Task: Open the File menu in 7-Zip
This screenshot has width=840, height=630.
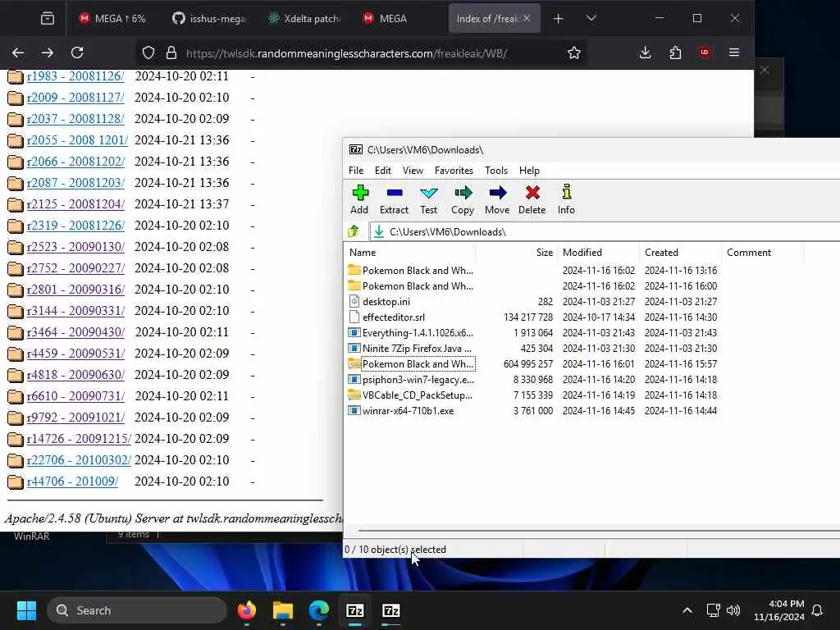Action: [356, 171]
